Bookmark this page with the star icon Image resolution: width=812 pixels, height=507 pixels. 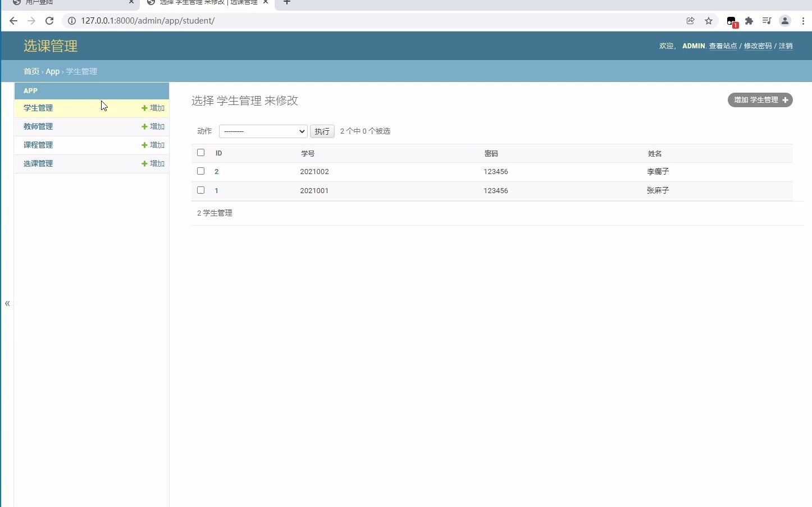pos(709,21)
